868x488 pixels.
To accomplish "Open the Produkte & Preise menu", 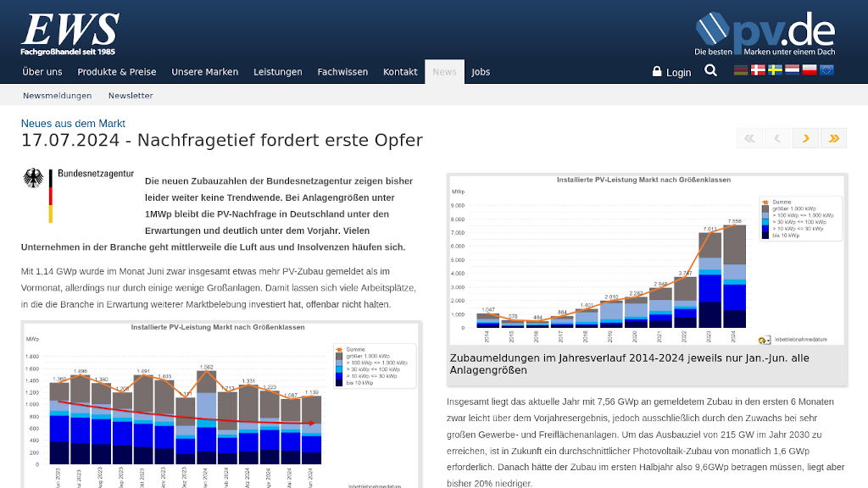I will click(117, 72).
